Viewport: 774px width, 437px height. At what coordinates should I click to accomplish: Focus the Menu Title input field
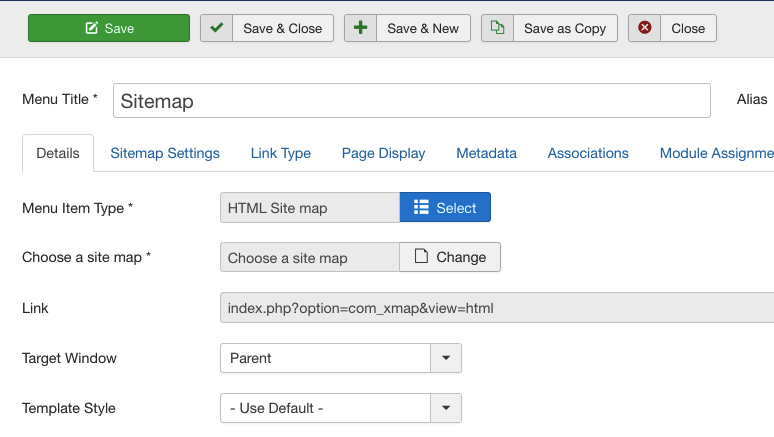tap(411, 101)
